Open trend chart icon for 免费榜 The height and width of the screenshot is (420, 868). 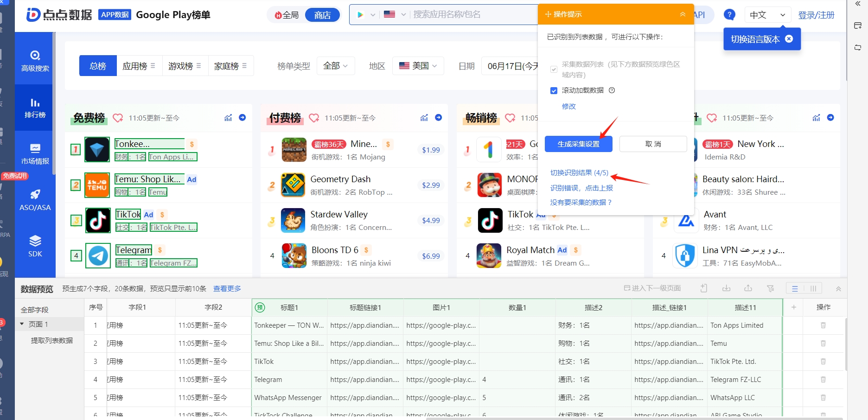click(228, 118)
